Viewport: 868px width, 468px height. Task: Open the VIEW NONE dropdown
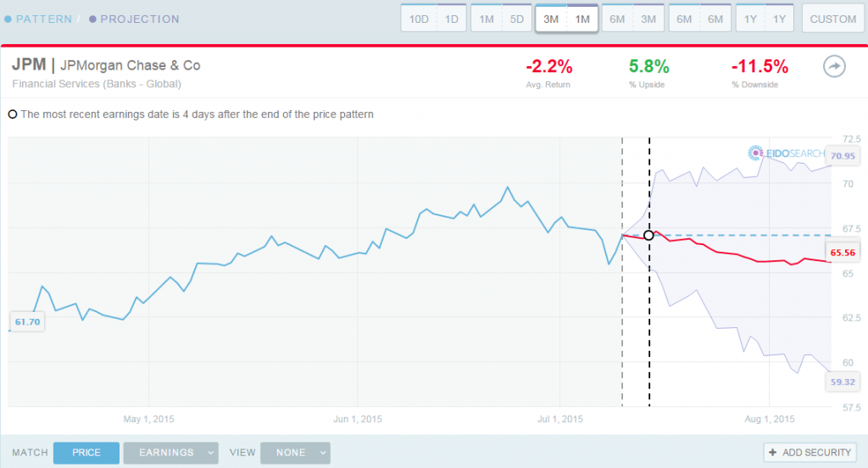tap(295, 453)
